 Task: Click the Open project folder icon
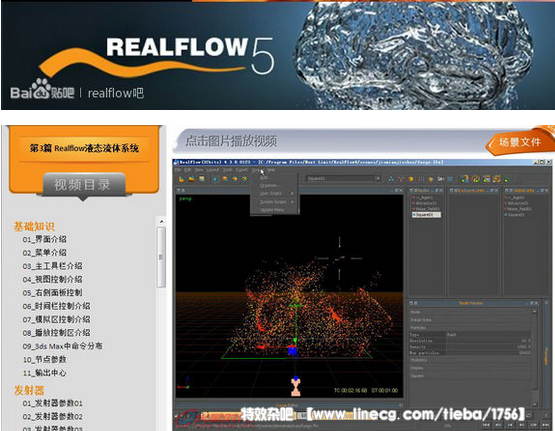coord(191,179)
